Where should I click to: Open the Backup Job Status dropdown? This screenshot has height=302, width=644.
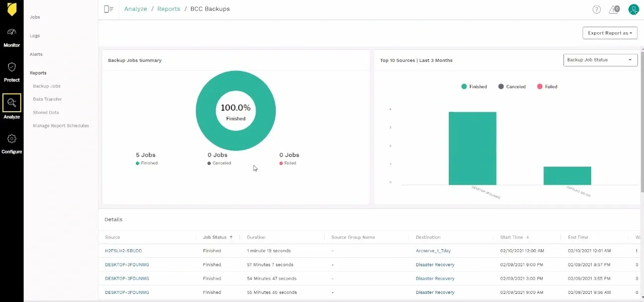click(600, 60)
